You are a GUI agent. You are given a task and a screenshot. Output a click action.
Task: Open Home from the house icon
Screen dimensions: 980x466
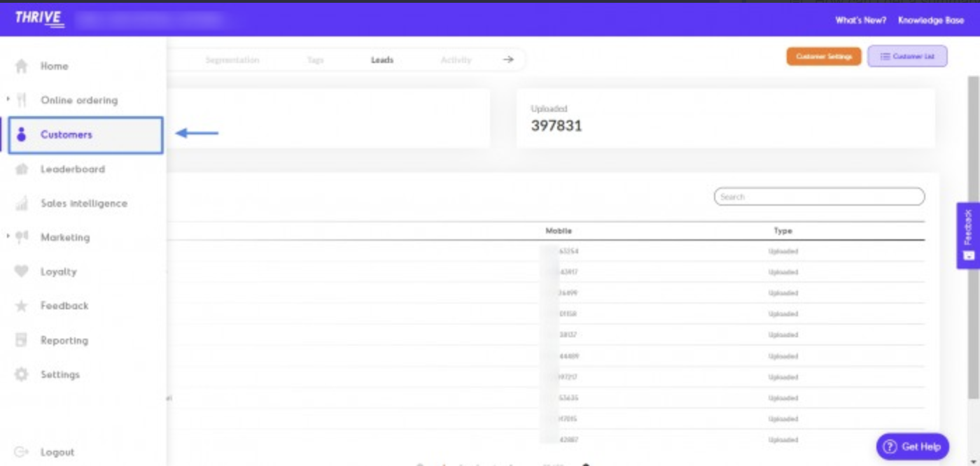click(x=22, y=66)
